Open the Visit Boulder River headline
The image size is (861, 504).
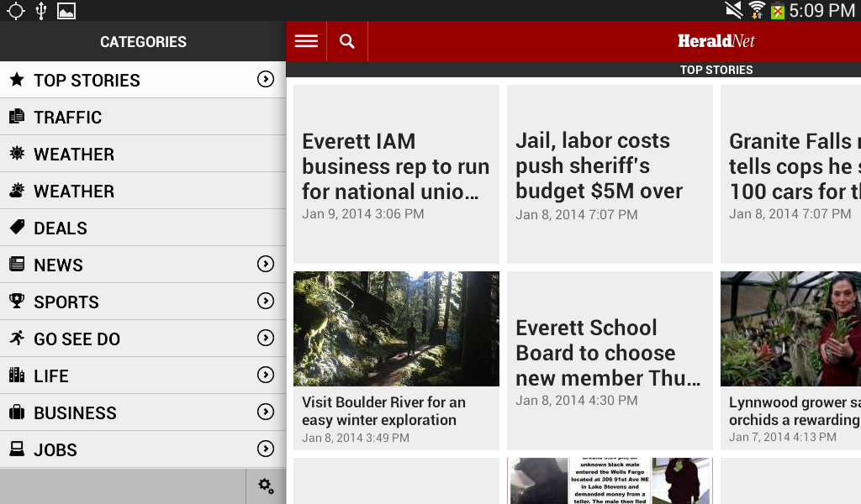[x=383, y=411]
